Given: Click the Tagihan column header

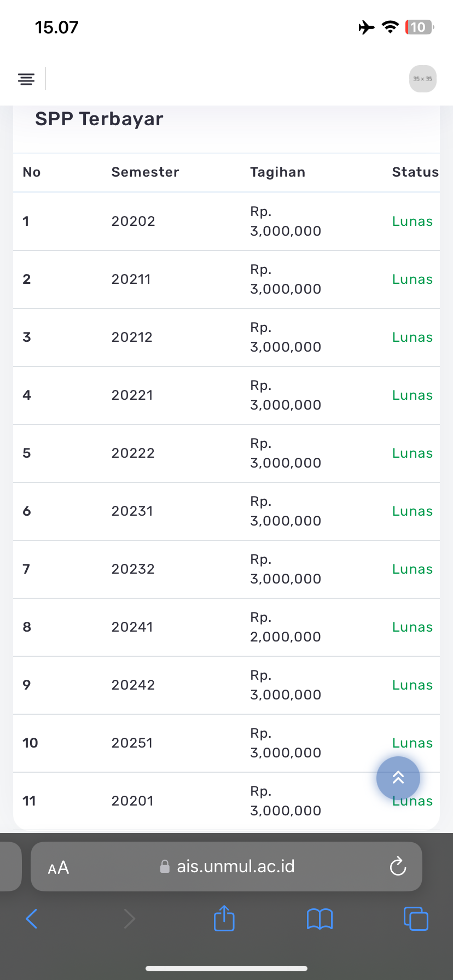Looking at the screenshot, I should click(x=277, y=172).
